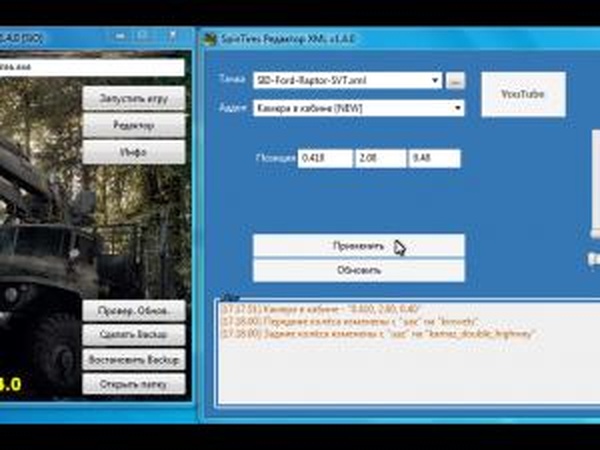
Task: Click the third position field with 0.48
Action: [x=434, y=158]
